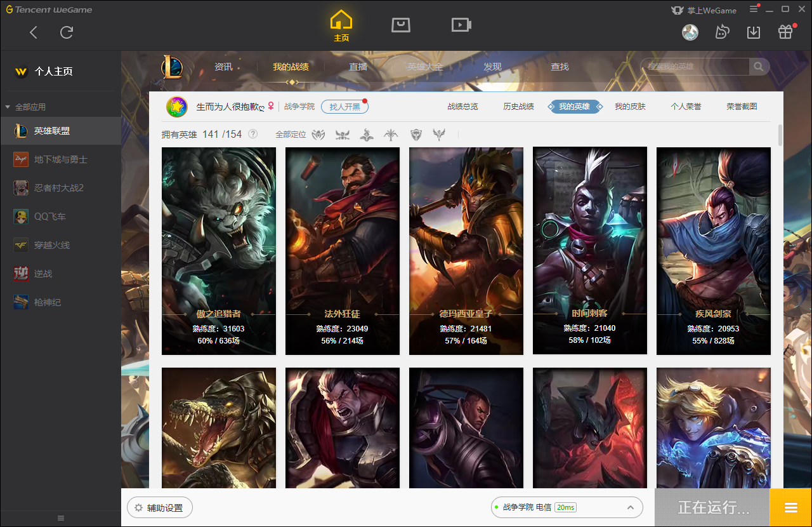Image resolution: width=812 pixels, height=527 pixels.
Task: Open the 法外狂徒 hero card
Action: (343, 251)
